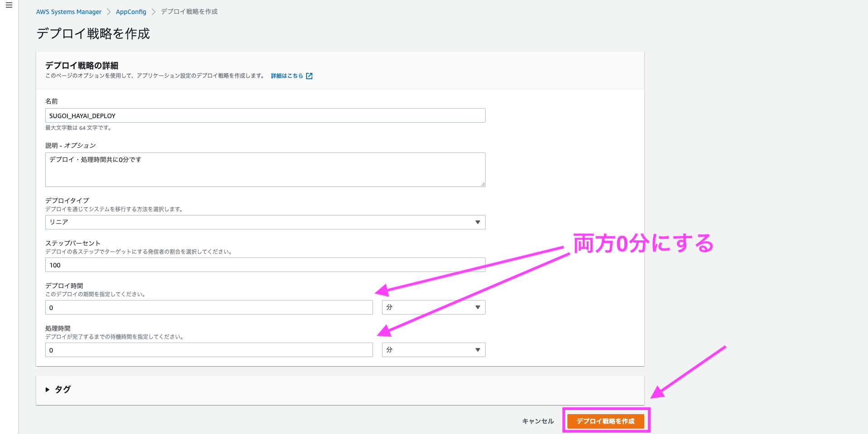868x434 pixels.
Task: Select the current デプロイ戦略を作成 breadcrumb text
Action: pyautogui.click(x=189, y=12)
